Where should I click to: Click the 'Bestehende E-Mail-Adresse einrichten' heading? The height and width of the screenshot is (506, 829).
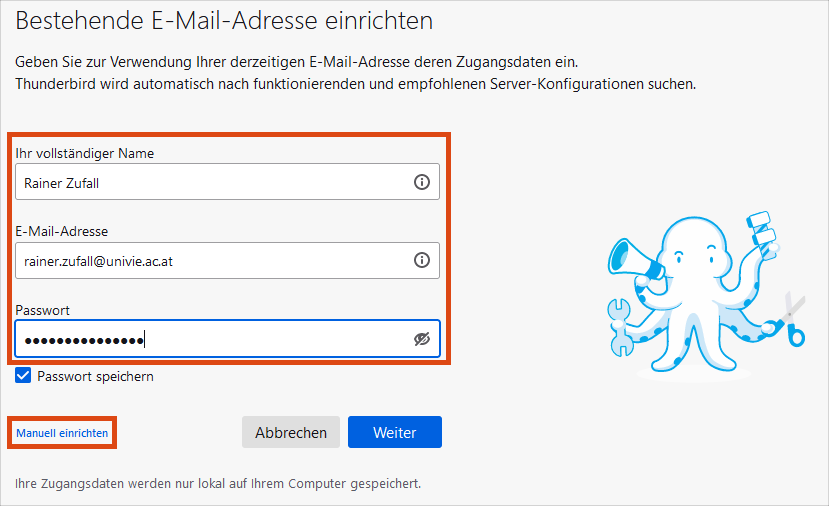tap(224, 21)
